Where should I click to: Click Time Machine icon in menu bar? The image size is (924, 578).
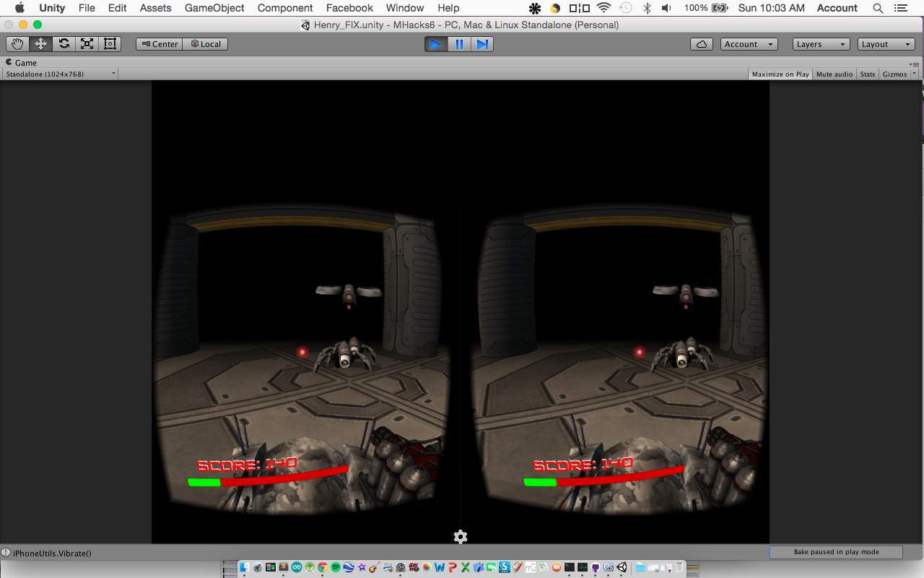point(626,8)
